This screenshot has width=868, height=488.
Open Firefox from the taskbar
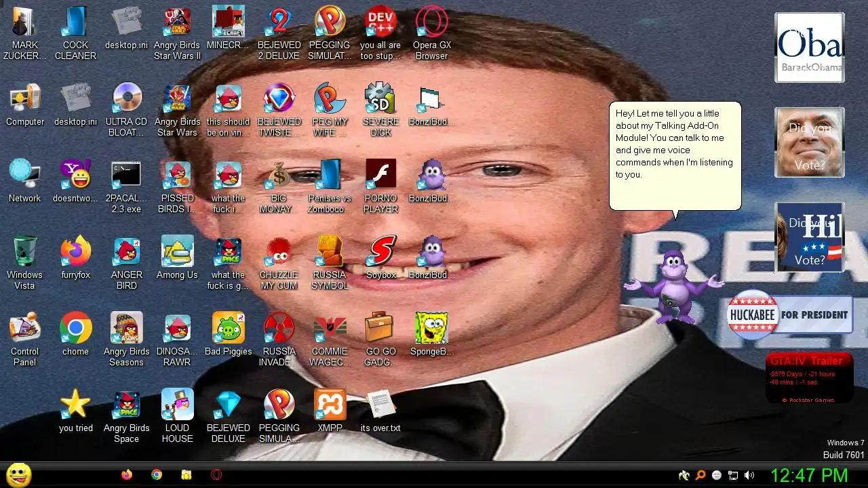[x=127, y=475]
